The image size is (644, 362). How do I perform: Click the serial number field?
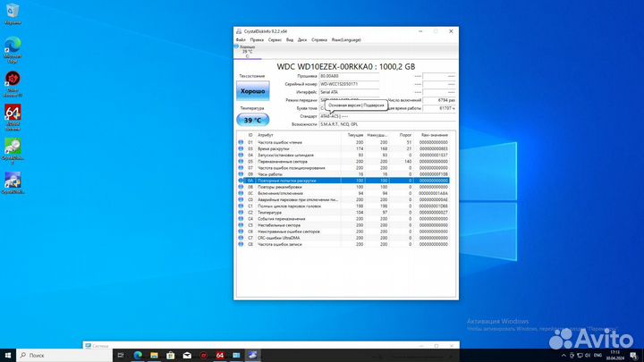click(349, 84)
